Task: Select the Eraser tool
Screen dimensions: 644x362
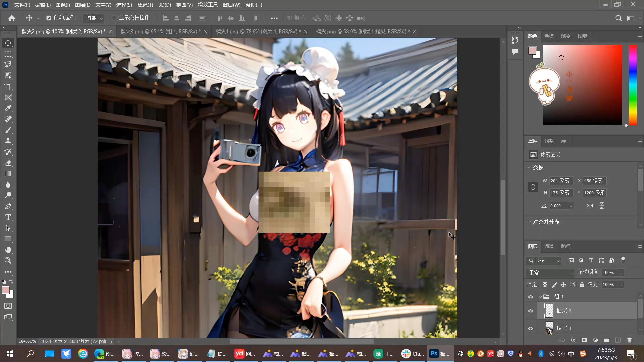Action: pos(8,163)
